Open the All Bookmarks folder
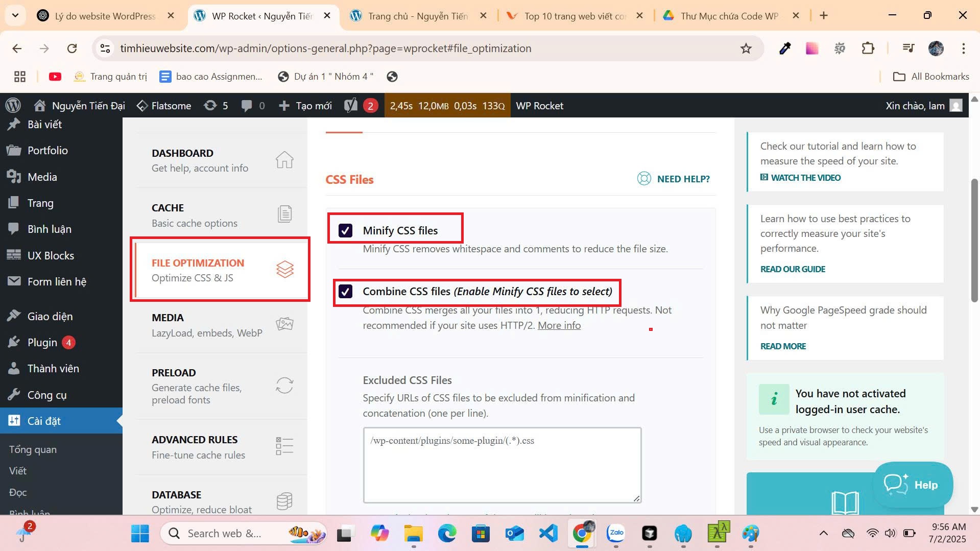This screenshot has width=980, height=551. (x=930, y=77)
